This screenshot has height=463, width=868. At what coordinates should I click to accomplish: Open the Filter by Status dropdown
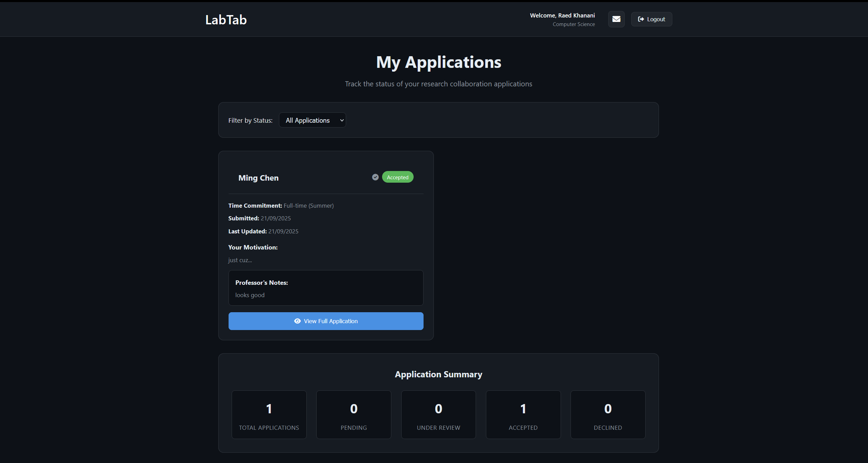point(312,120)
